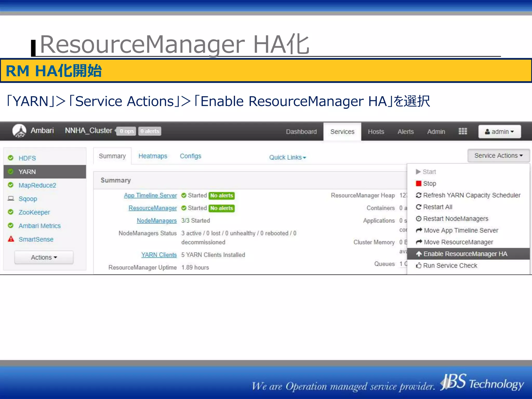
Task: Open the ResourceManager link
Action: 152,208
